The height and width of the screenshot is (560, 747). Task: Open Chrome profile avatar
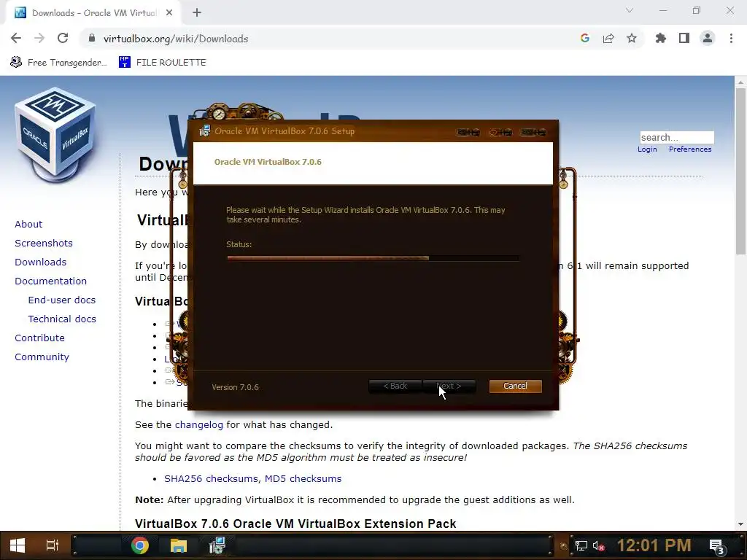(x=708, y=39)
